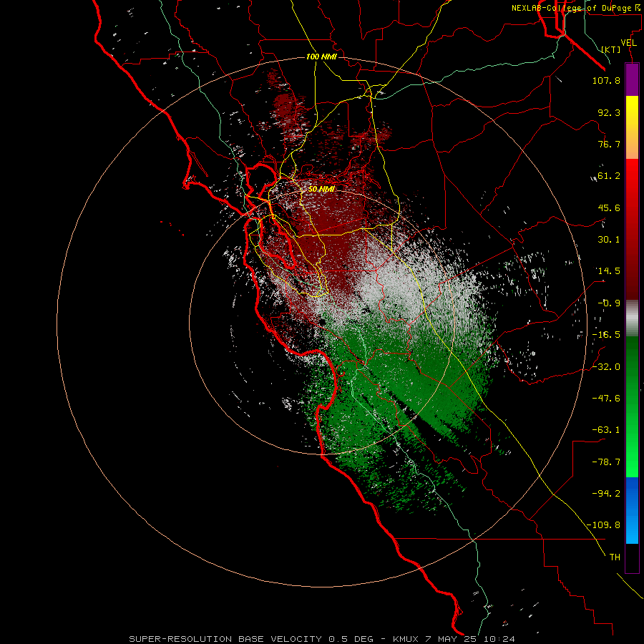Click the 76.7 legend value
The image size is (644, 644).
pyautogui.click(x=609, y=144)
